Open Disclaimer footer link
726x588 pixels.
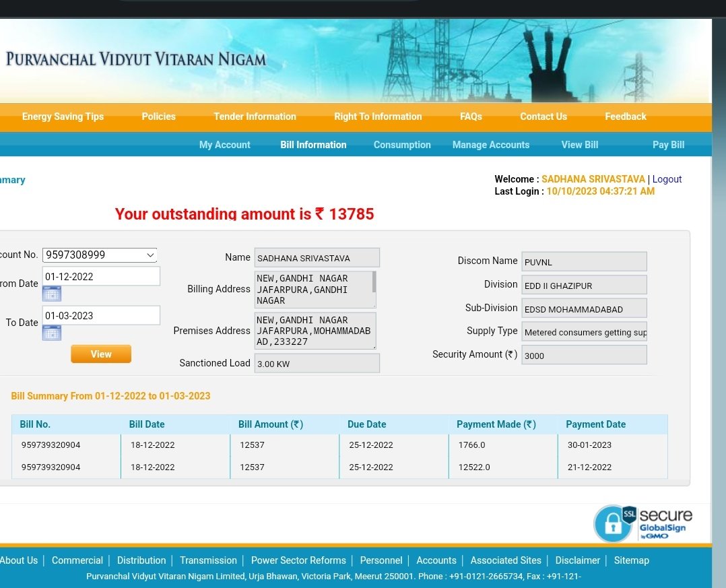577,560
